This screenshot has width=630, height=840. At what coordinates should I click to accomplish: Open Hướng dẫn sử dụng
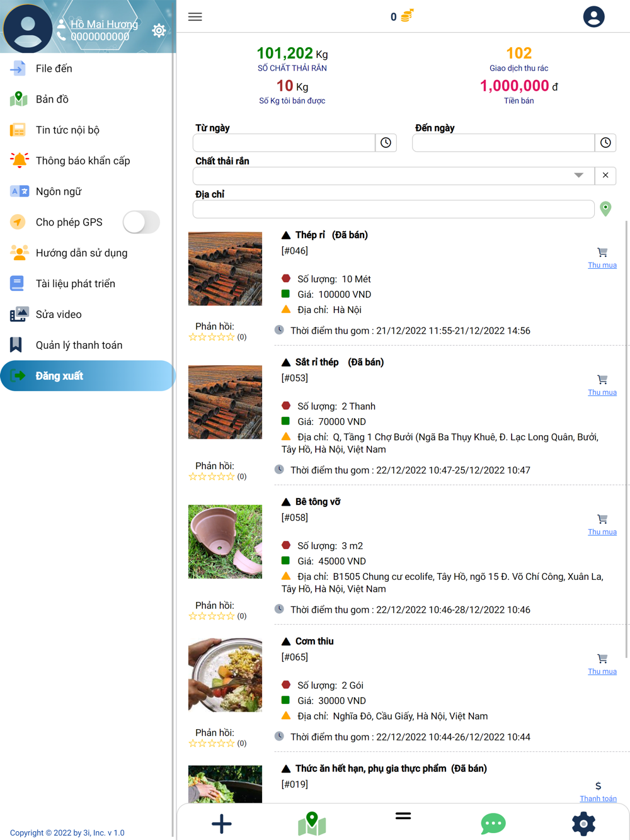(88, 253)
